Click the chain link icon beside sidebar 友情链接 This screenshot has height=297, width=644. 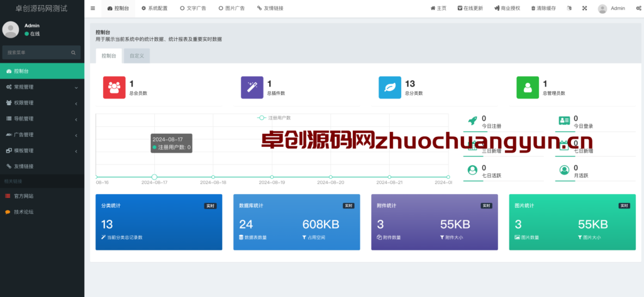[x=9, y=166]
